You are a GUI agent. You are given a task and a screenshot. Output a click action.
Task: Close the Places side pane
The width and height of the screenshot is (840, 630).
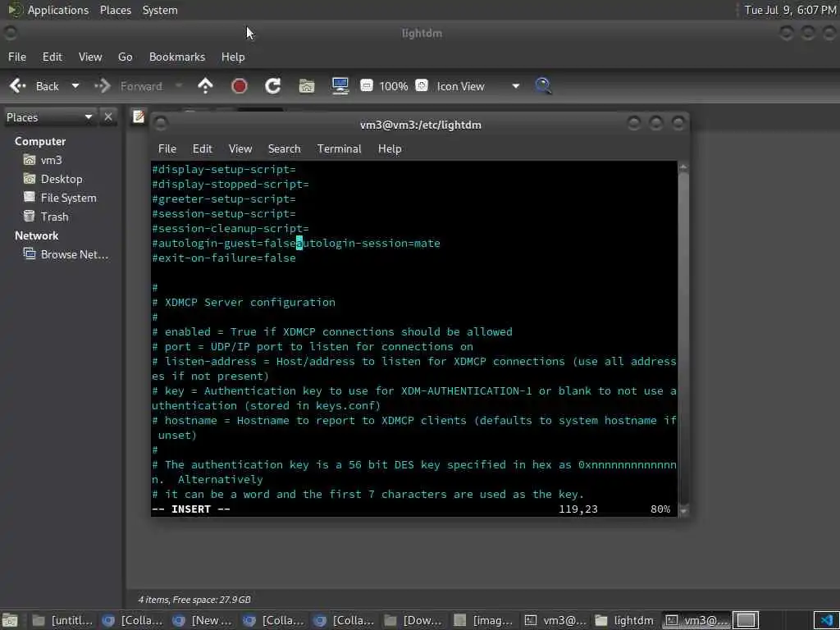coord(108,116)
